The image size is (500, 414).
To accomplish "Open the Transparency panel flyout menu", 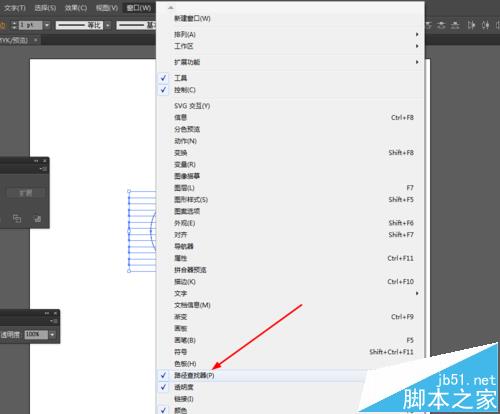I will [54, 321].
